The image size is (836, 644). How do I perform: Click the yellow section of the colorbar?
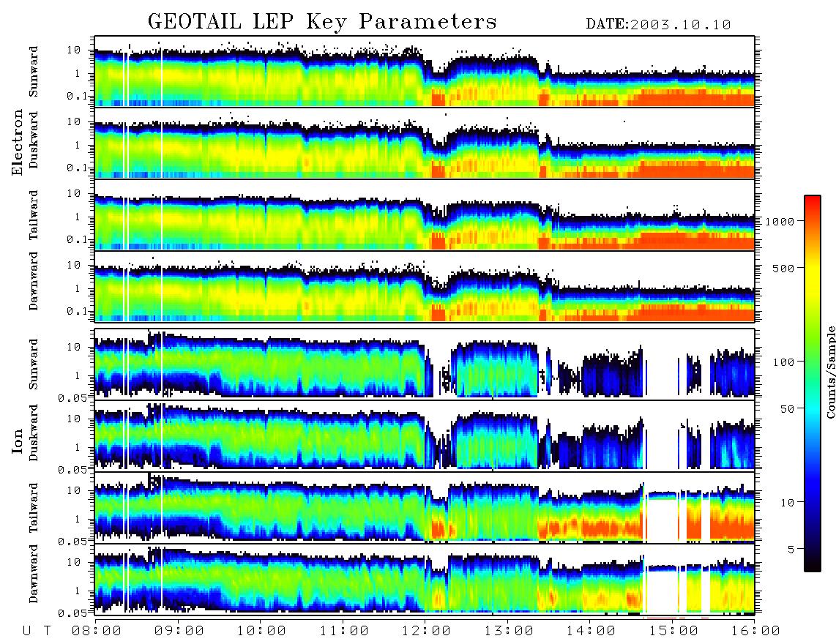[813, 277]
